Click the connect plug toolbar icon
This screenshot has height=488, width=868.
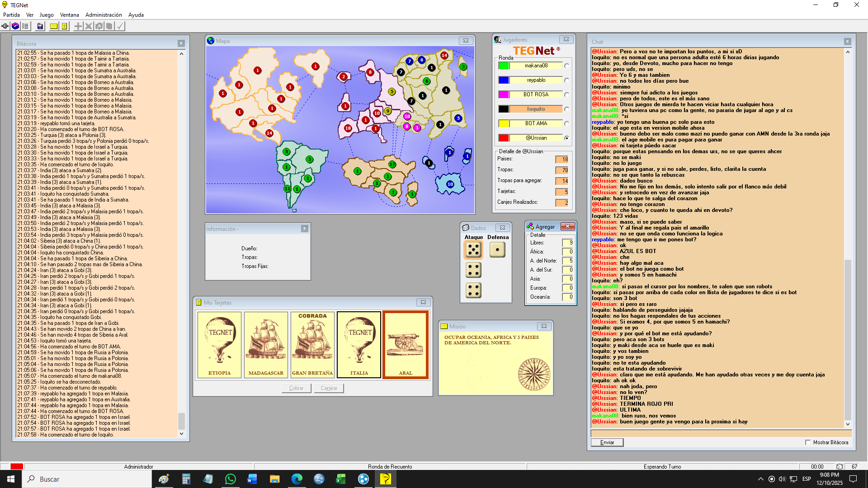point(5,26)
